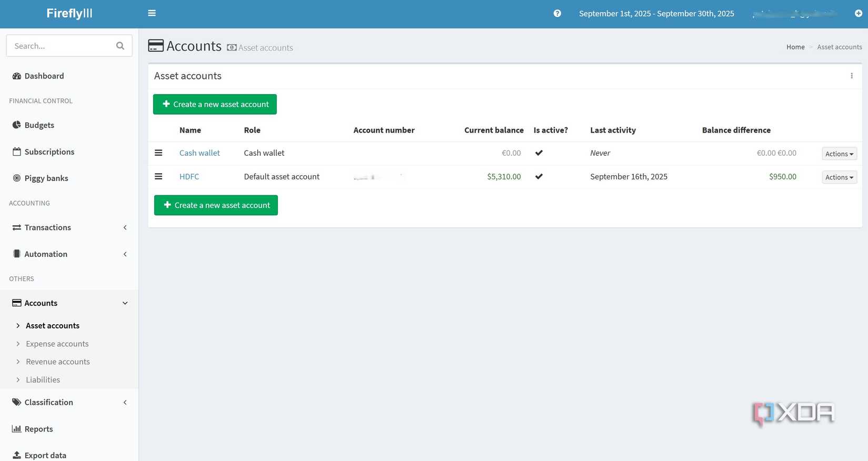Click the Reports bar chart icon
This screenshot has width=868, height=461.
click(17, 429)
